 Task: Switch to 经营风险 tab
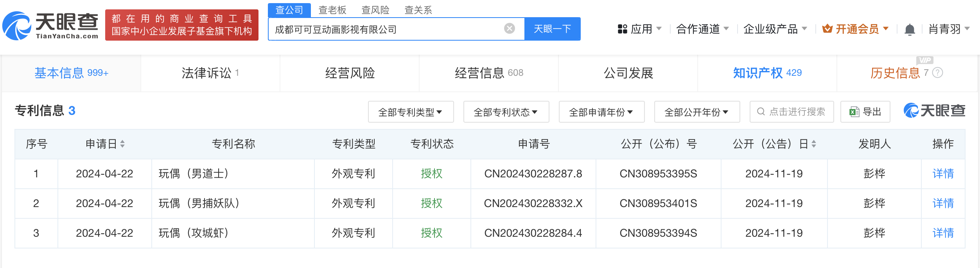tap(350, 73)
